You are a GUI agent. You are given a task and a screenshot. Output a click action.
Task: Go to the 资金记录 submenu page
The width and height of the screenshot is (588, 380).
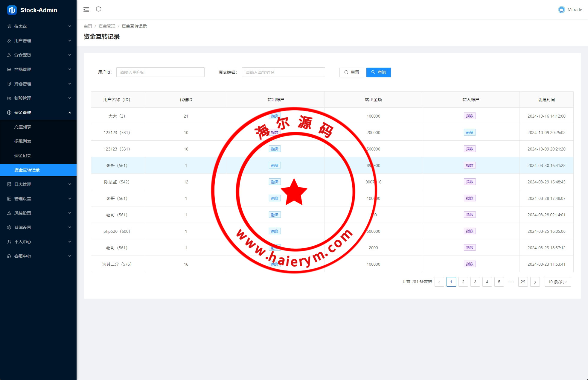point(23,156)
